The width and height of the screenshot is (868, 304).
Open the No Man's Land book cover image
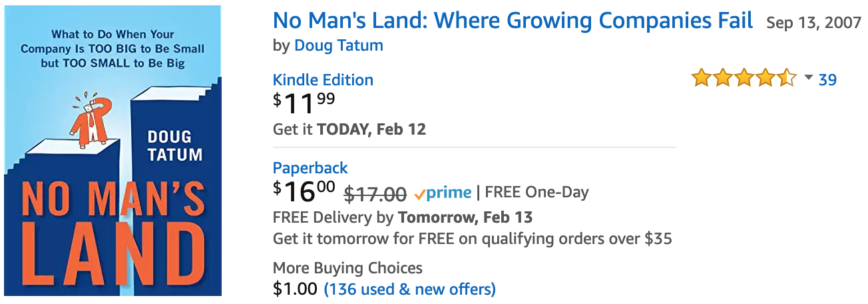112,150
